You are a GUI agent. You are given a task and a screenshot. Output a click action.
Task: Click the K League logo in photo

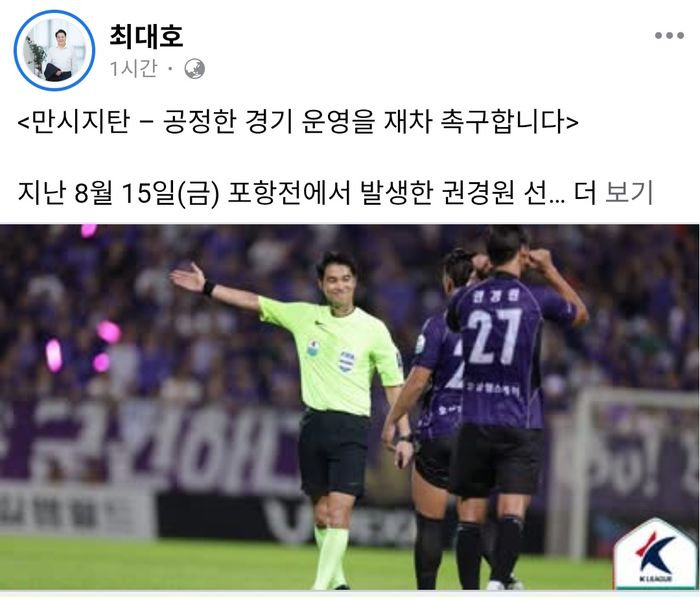pyautogui.click(x=655, y=555)
